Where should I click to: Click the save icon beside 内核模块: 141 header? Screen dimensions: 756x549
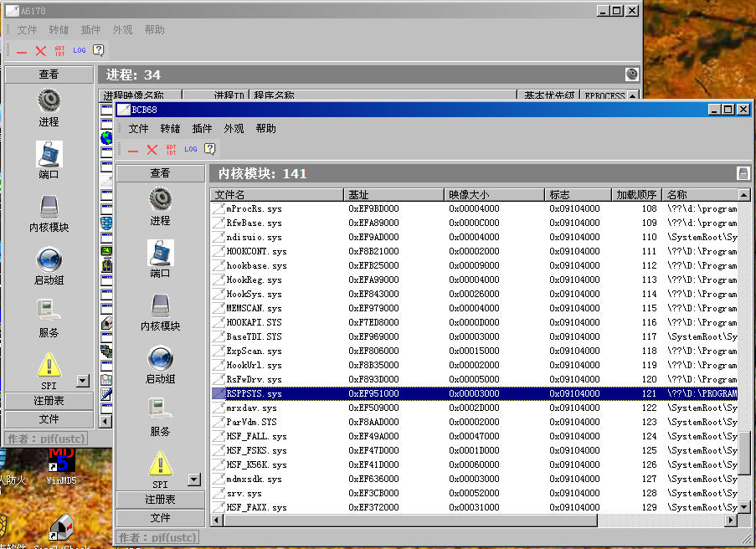click(x=742, y=173)
